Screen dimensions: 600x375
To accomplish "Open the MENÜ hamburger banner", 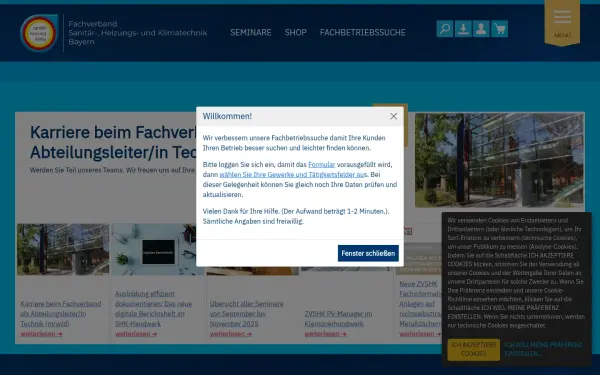I will [562, 23].
